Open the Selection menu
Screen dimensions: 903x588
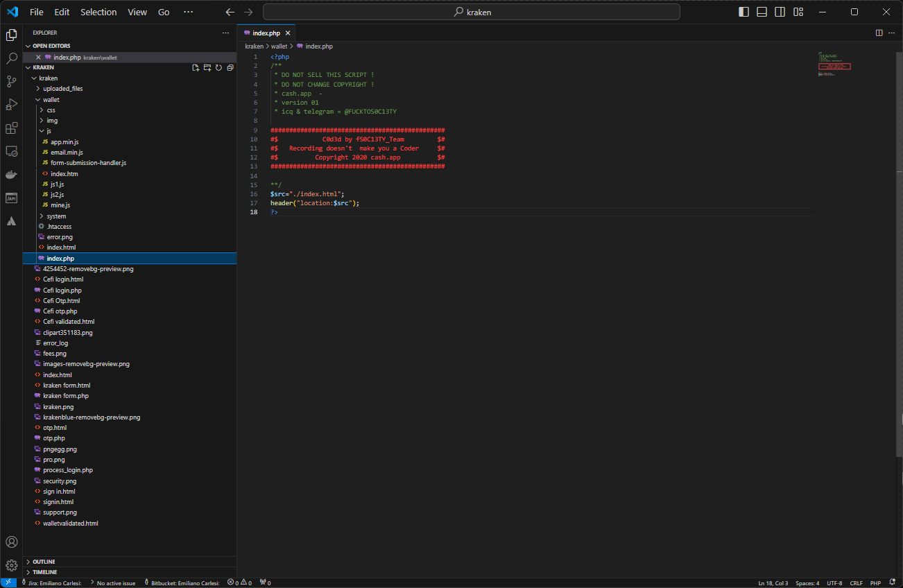(98, 12)
